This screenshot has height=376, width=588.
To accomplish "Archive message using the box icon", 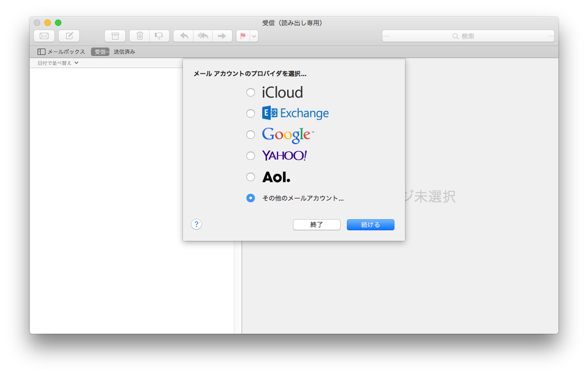I will [115, 36].
